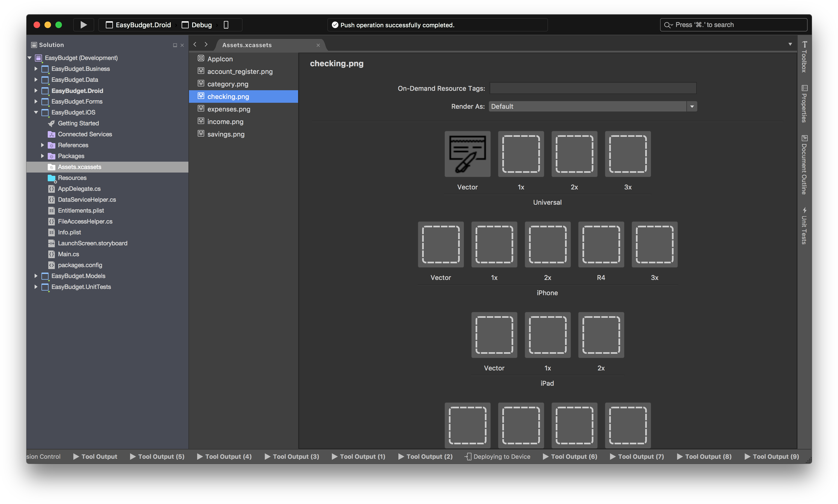Run the app with the Play button
This screenshot has height=504, width=838.
coord(83,25)
